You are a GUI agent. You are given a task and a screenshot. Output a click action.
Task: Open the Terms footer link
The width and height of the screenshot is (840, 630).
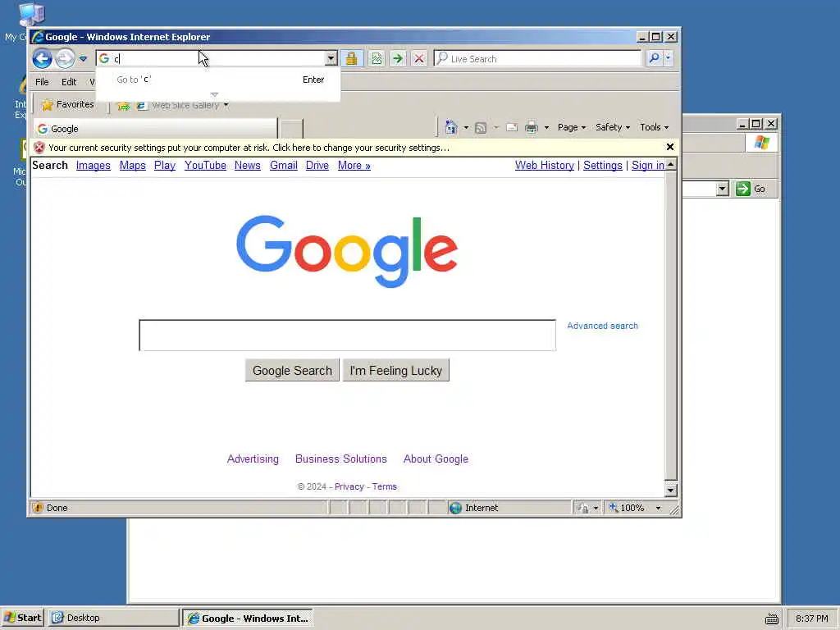(x=384, y=487)
